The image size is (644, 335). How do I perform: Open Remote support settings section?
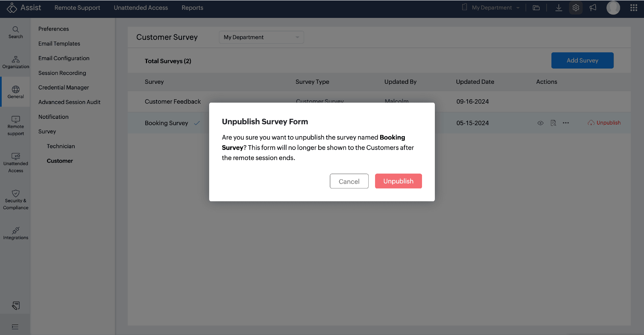(16, 126)
